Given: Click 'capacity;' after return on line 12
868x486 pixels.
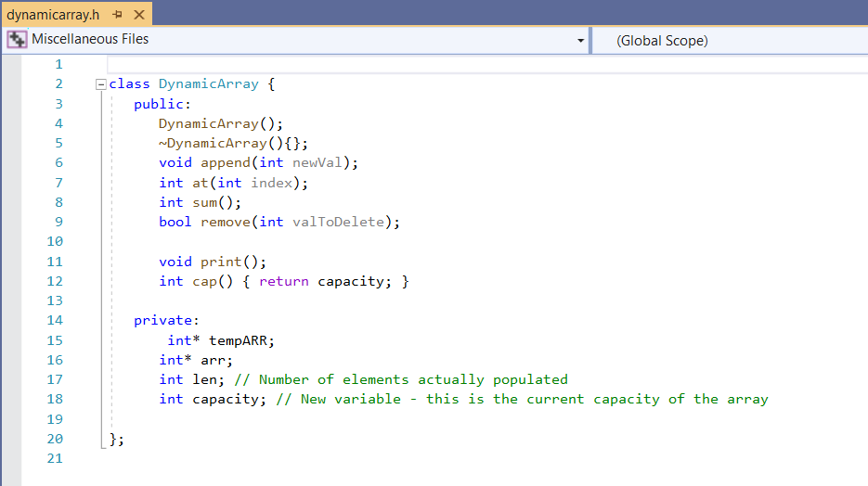Looking at the screenshot, I should pos(355,281).
